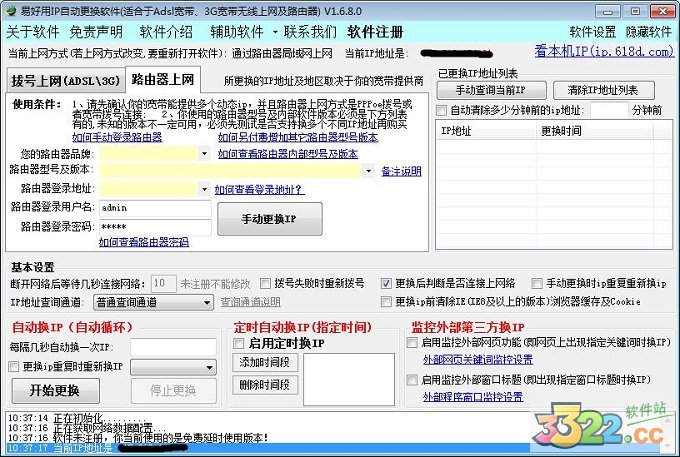Minimize the window from the title bar
The height and width of the screenshot is (457, 680).
(608, 11)
